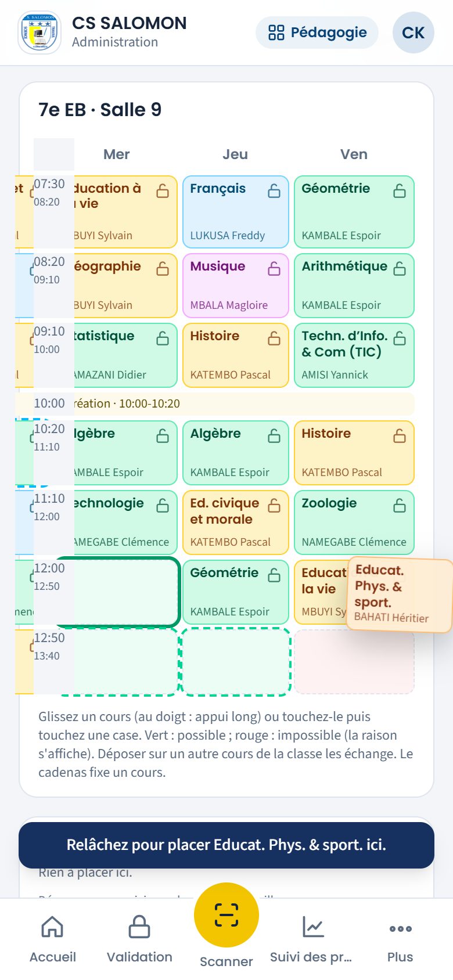
Task: Click the CS Salomon school logo
Action: coord(39,33)
